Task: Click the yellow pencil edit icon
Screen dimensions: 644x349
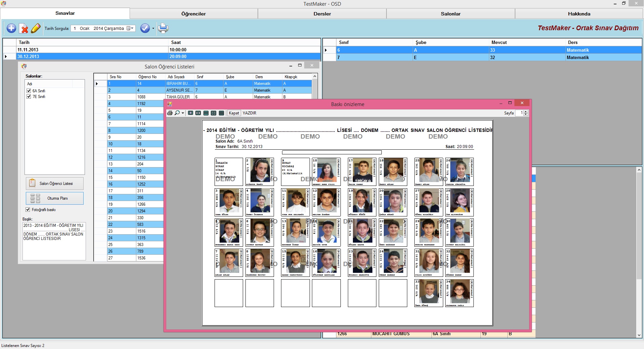Action: pyautogui.click(x=36, y=29)
